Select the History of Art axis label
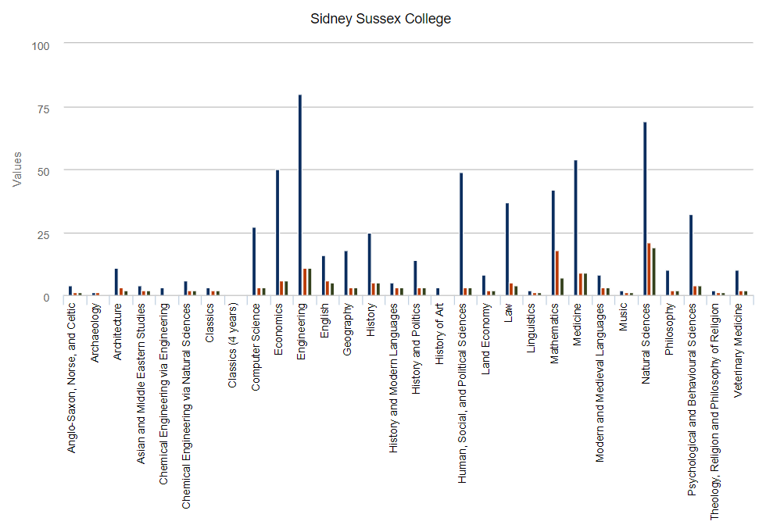The image size is (766, 532). [x=439, y=334]
